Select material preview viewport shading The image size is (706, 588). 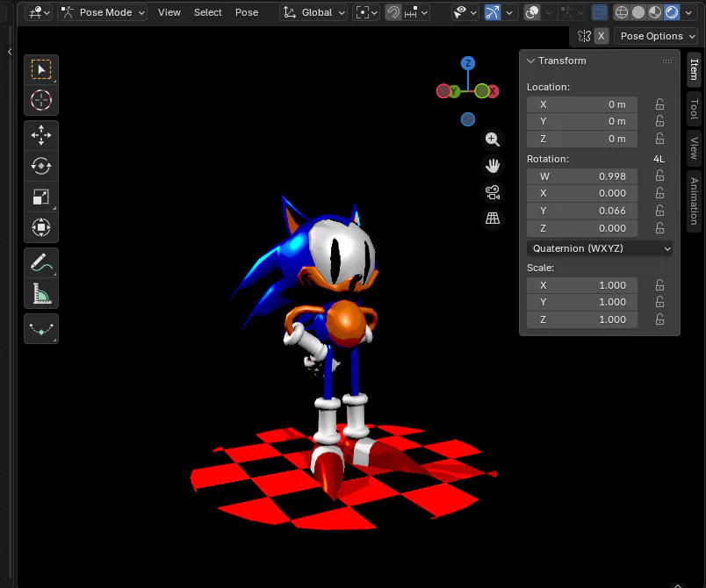[x=655, y=12]
